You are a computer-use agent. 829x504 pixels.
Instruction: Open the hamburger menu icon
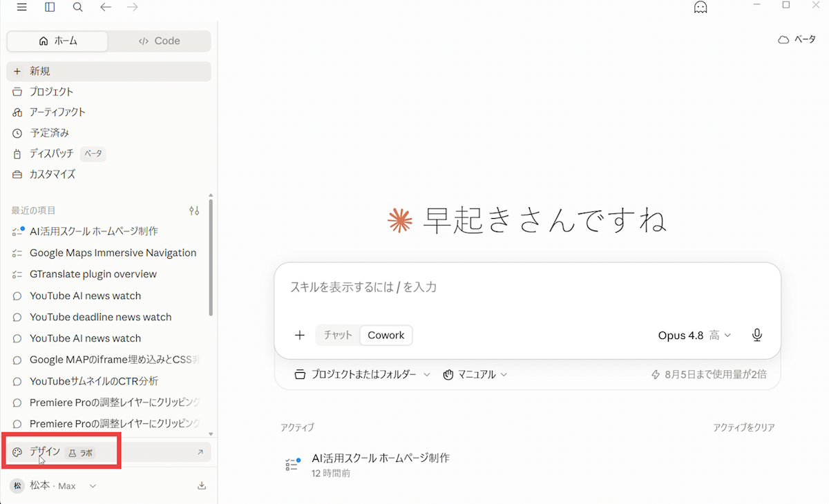point(21,7)
